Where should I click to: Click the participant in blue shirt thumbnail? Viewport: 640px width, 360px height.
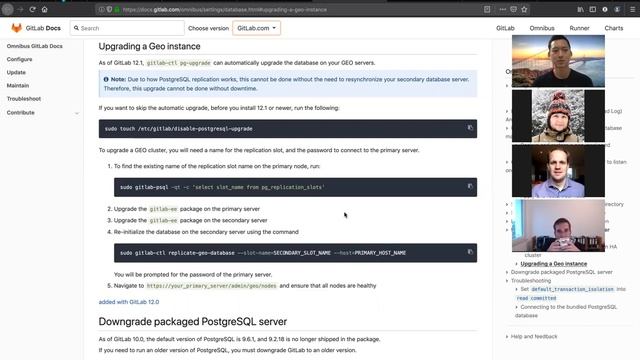tap(558, 171)
